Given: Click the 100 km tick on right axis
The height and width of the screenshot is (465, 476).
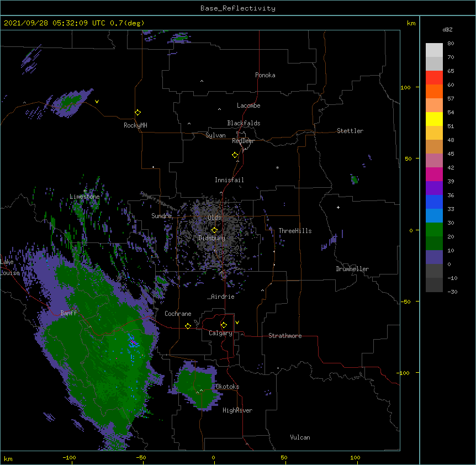Looking at the screenshot, I should pyautogui.click(x=405, y=87).
